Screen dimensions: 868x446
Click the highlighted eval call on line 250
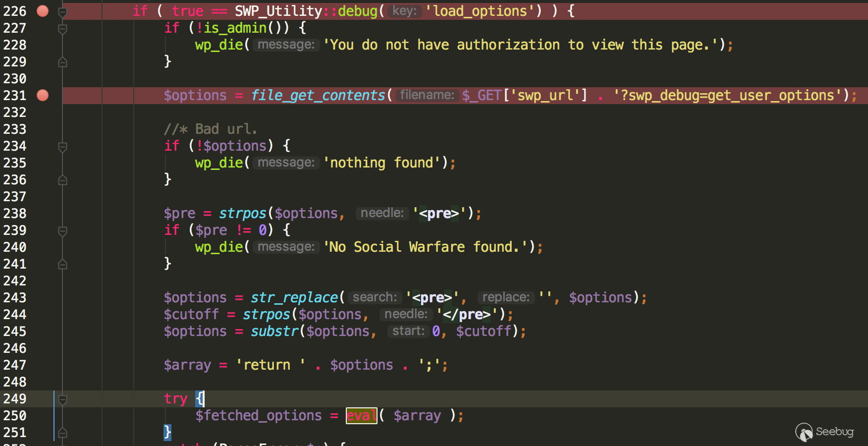click(361, 415)
